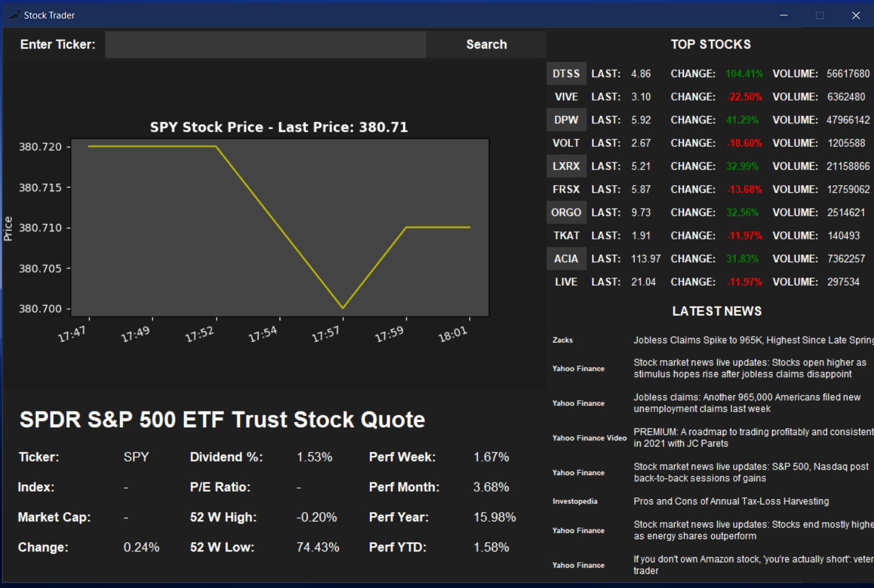Viewport: 874px width, 588px height.
Task: Select the ACIA ticker in Top Stocks
Action: (566, 259)
